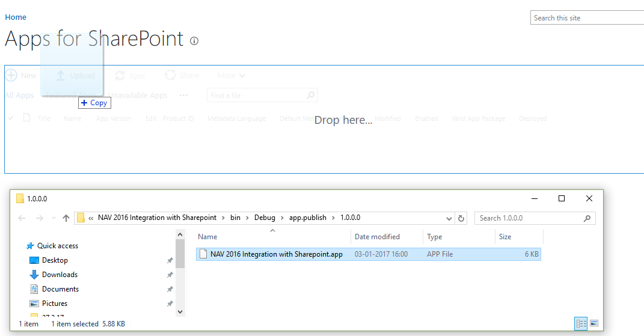Click pin icon next to Downloads
This screenshot has height=336, width=644.
tap(170, 275)
